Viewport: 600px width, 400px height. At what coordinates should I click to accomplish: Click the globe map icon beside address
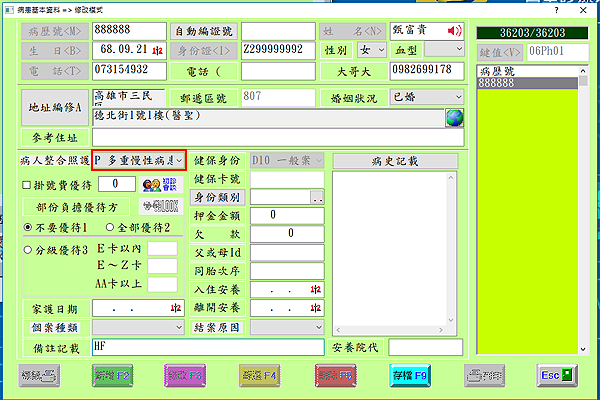click(x=455, y=117)
